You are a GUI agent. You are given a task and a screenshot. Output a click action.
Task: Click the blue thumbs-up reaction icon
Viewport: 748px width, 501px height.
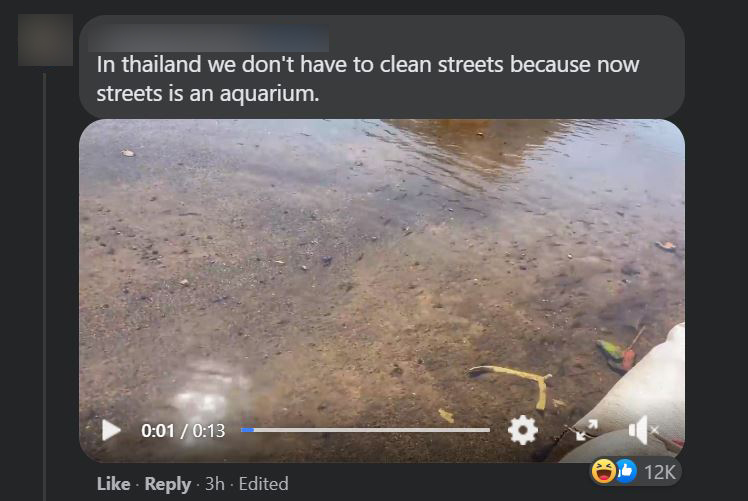[625, 471]
